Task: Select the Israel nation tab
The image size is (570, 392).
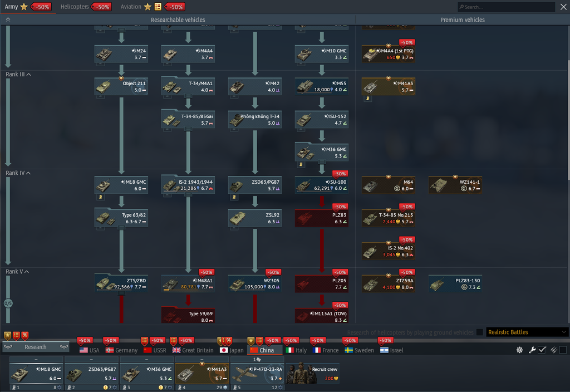Action: tap(392, 350)
